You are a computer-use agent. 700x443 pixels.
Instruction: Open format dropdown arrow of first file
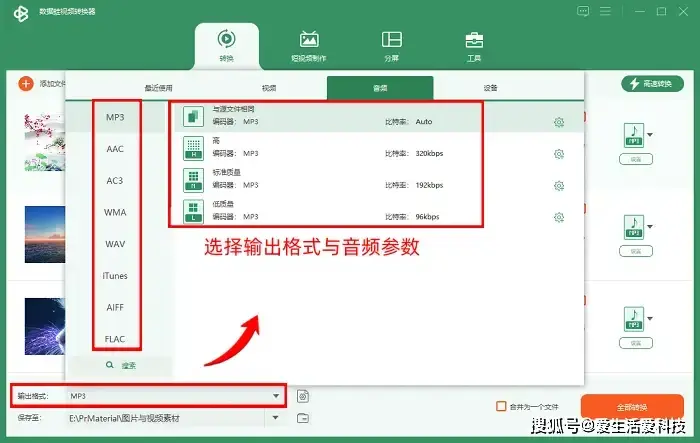pyautogui.click(x=651, y=134)
